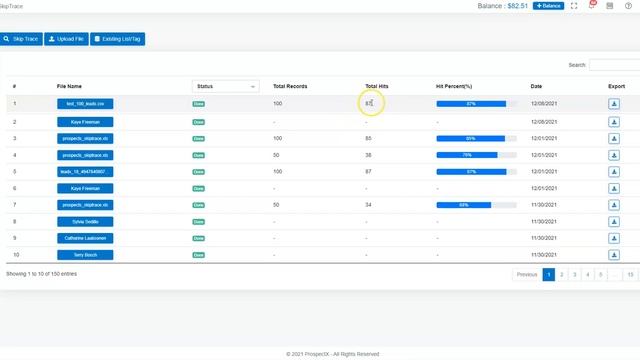Export Catherine row 9 results

(x=614, y=238)
